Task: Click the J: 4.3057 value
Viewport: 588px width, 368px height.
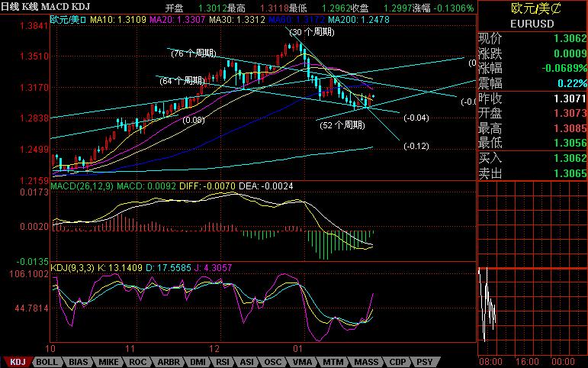Action: click(x=213, y=268)
